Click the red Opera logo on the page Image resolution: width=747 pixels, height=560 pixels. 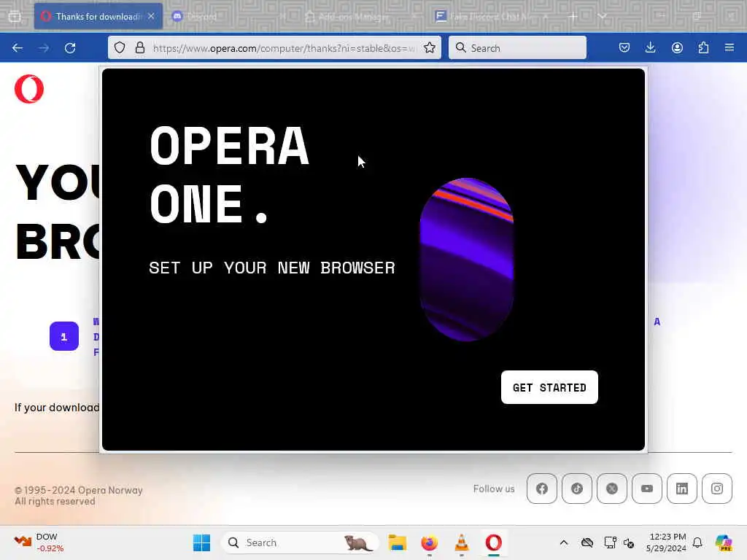[x=29, y=89]
